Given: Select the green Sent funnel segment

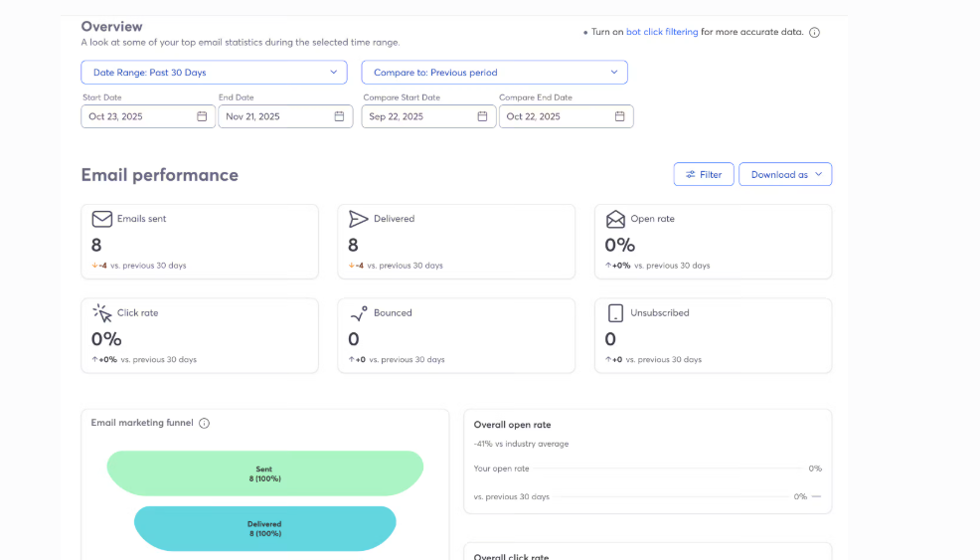Looking at the screenshot, I should tap(265, 473).
